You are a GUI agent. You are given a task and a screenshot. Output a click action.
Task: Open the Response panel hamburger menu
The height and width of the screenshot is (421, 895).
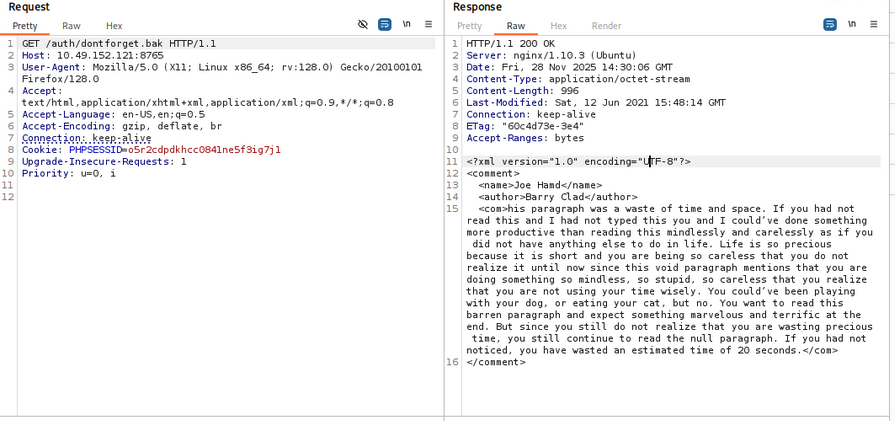874,25
